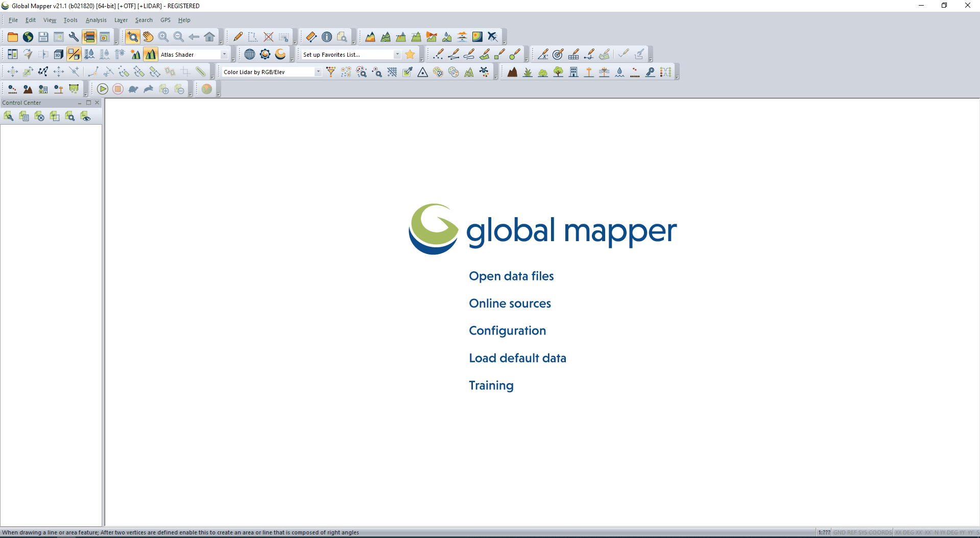Enable the Zoom selection tool toggle
The image size is (980, 538).
(132, 36)
